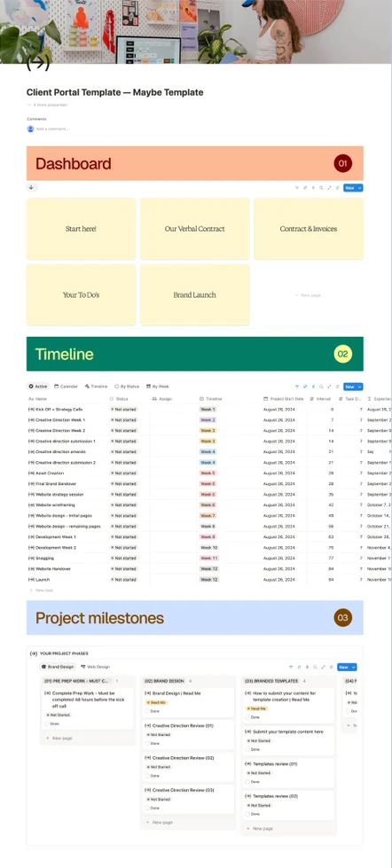This screenshot has height=868, width=392.
Task: Check Done on Creative Direction Review (02) card
Action: click(x=147, y=776)
